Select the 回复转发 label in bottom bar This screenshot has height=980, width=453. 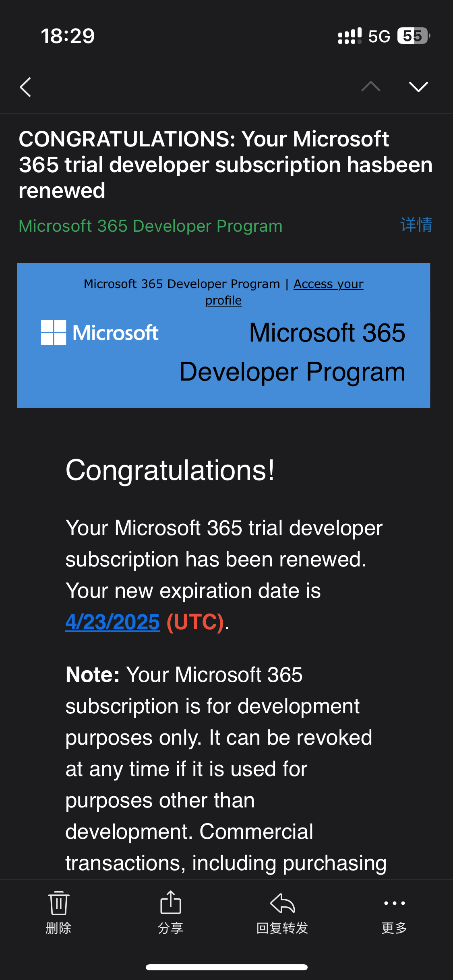(x=282, y=928)
